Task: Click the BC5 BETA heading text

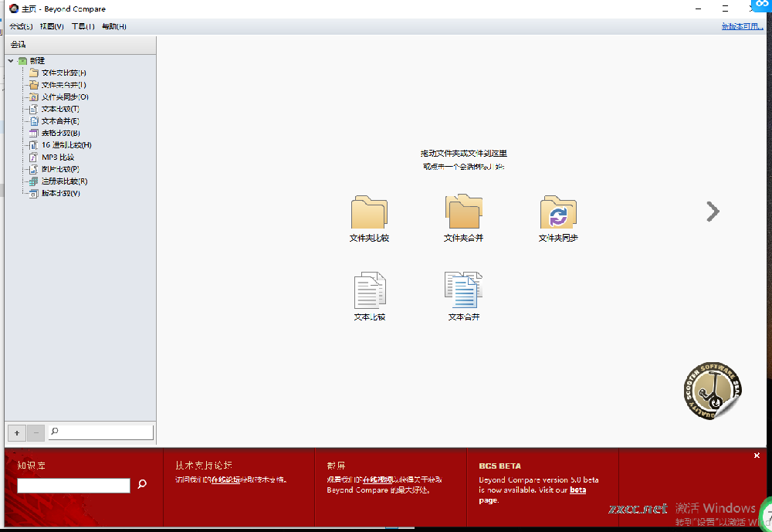Action: (499, 466)
